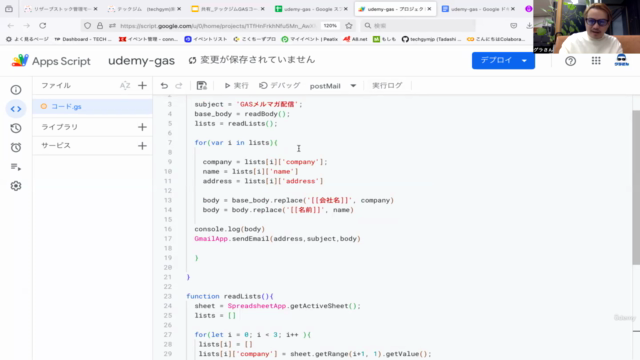Reload the page in browser
Screen dimensions: 640x360
42,26
